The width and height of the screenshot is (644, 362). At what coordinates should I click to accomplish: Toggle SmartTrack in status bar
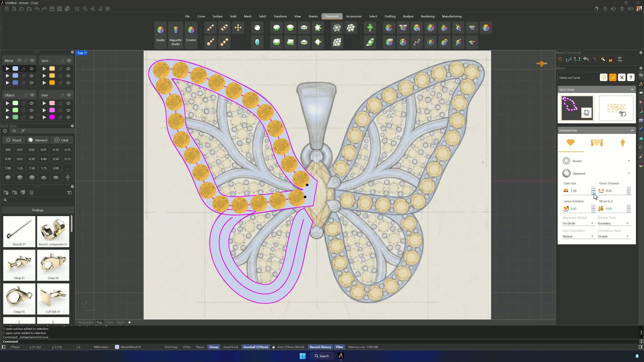point(231,347)
